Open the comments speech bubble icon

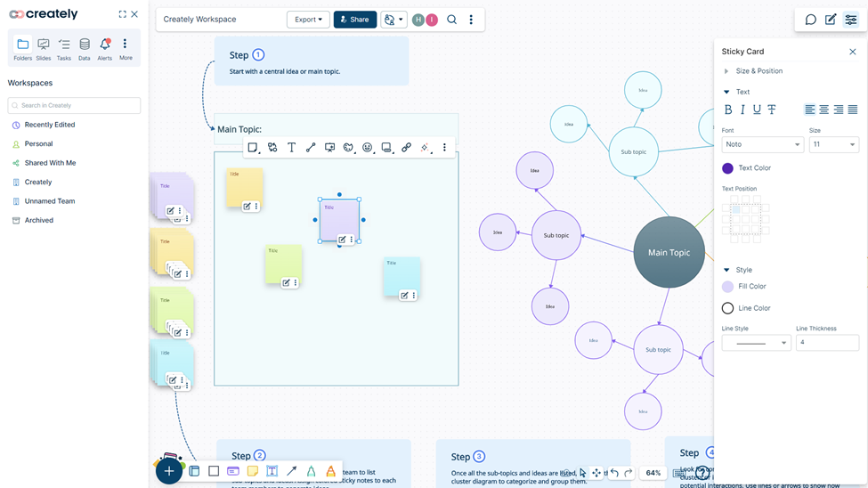pos(810,20)
